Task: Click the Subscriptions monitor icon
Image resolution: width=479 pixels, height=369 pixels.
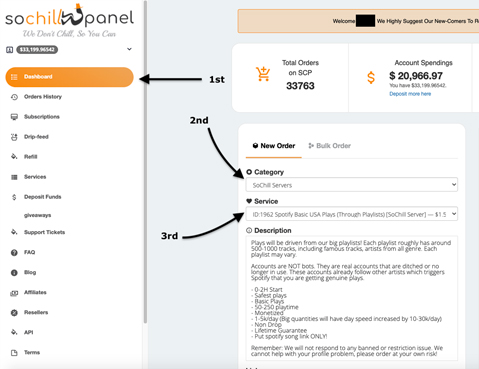Action: [x=14, y=117]
